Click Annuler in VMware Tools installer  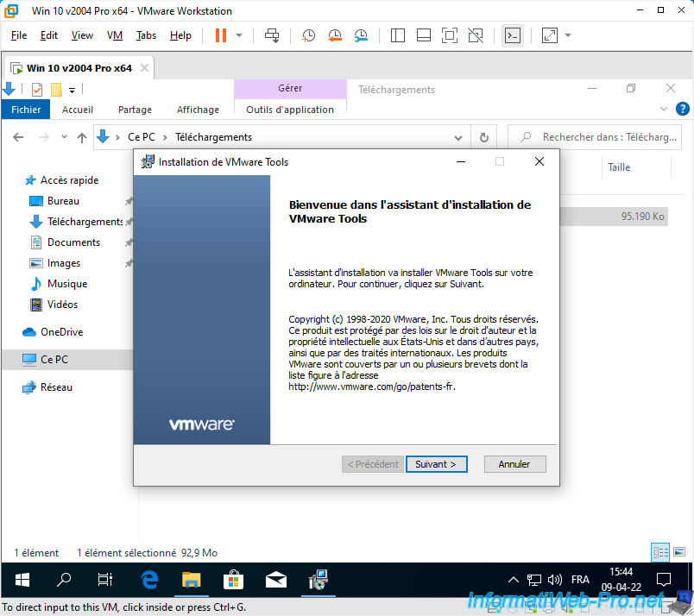514,464
